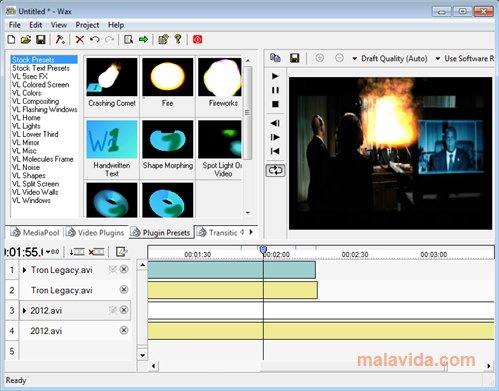The image size is (499, 391).
Task: Select the Shape Morphing preset thumbnail
Action: point(168,139)
